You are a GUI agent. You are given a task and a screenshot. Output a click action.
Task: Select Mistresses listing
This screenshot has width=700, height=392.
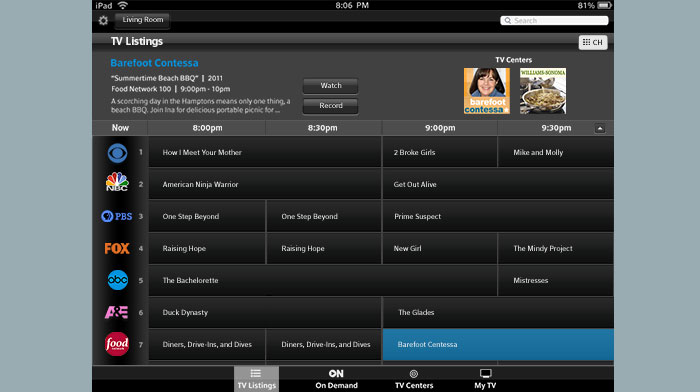coord(556,280)
